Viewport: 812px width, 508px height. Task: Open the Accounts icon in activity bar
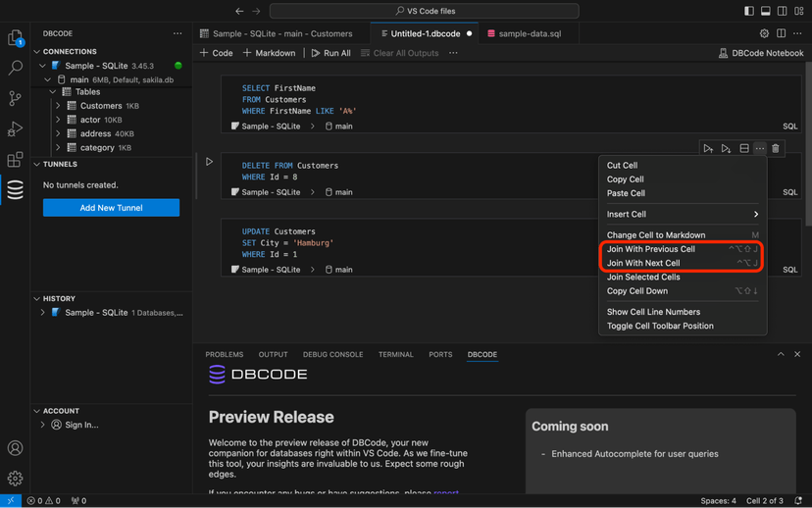click(x=15, y=448)
